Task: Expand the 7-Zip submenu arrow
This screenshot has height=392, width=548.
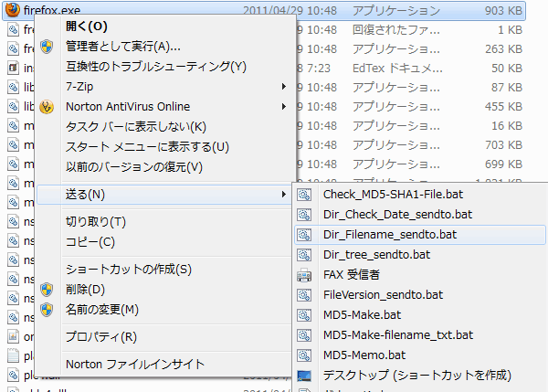Action: 284,87
